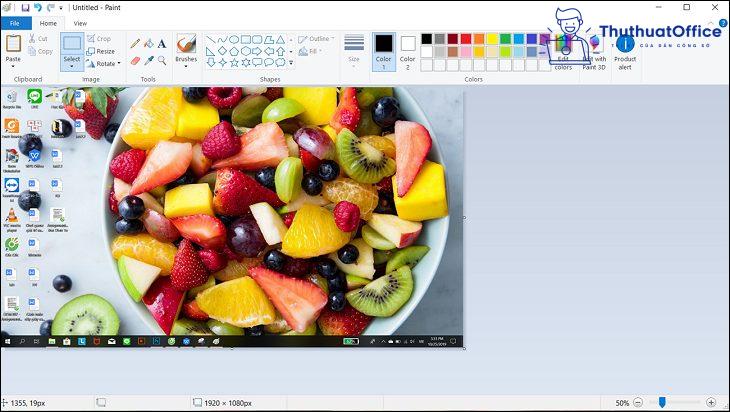Expand the Brushes dropdown

pyautogui.click(x=186, y=68)
